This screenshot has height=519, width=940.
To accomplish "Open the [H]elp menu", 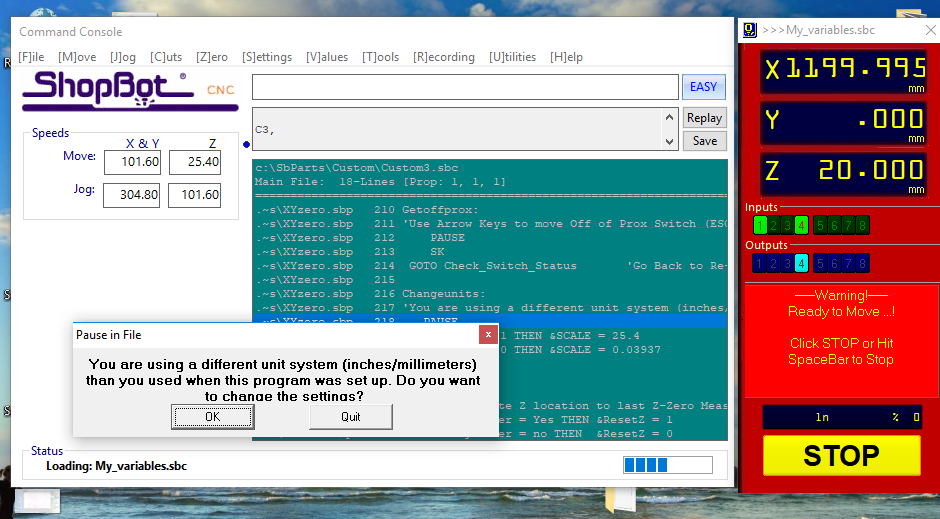I will click(567, 57).
